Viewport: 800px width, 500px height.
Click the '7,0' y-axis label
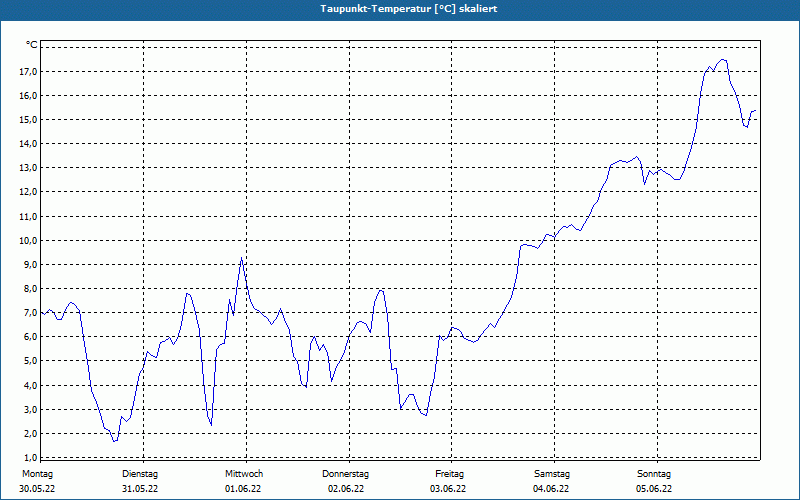click(30, 313)
